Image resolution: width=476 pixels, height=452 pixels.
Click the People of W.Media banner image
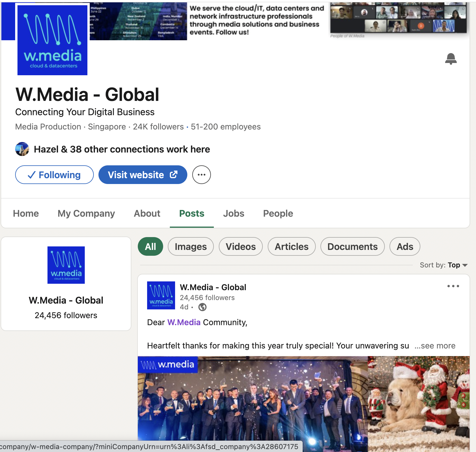tap(399, 18)
